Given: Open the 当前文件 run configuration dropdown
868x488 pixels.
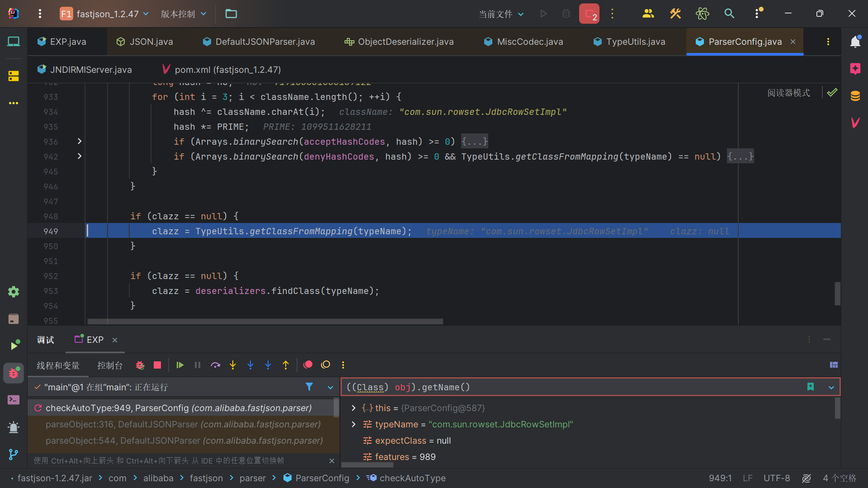Looking at the screenshot, I should point(501,14).
